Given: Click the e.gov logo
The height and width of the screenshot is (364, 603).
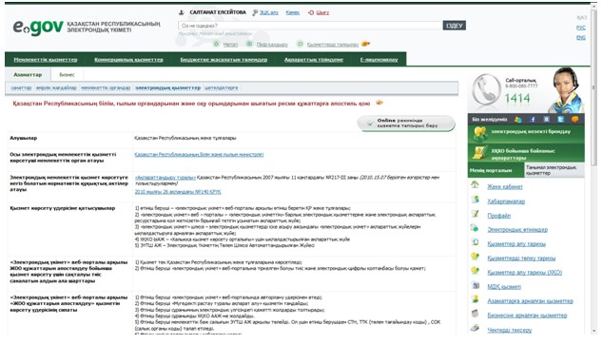Looking at the screenshot, I should point(38,27).
